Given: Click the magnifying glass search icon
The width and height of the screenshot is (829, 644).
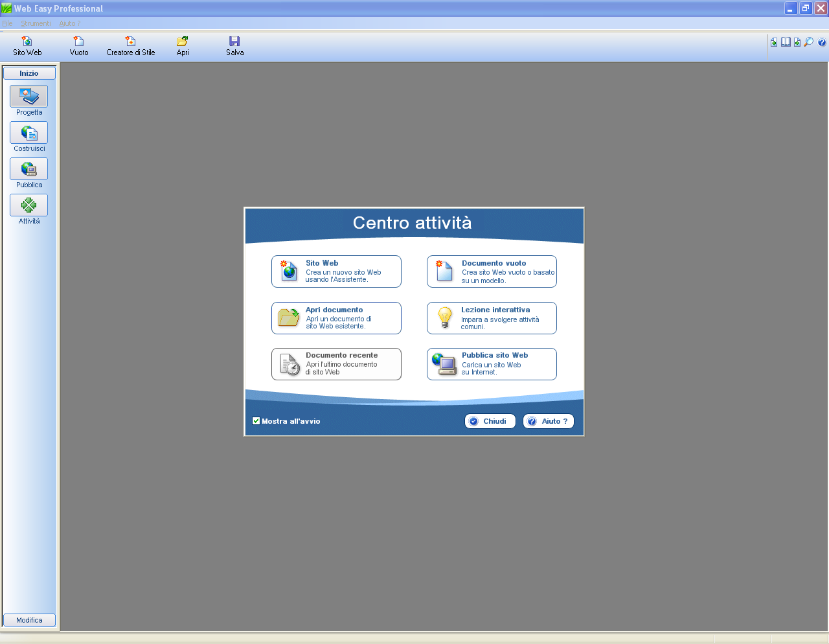Looking at the screenshot, I should (x=809, y=42).
